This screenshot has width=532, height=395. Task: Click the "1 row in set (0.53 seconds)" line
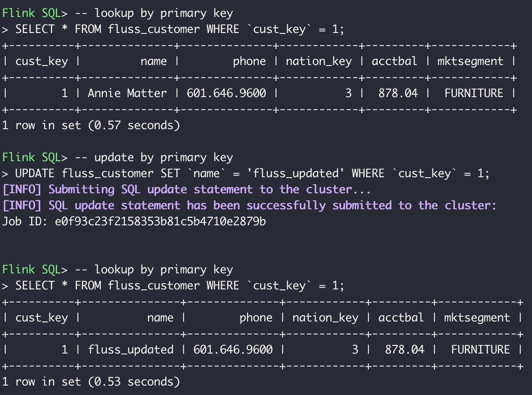click(91, 381)
